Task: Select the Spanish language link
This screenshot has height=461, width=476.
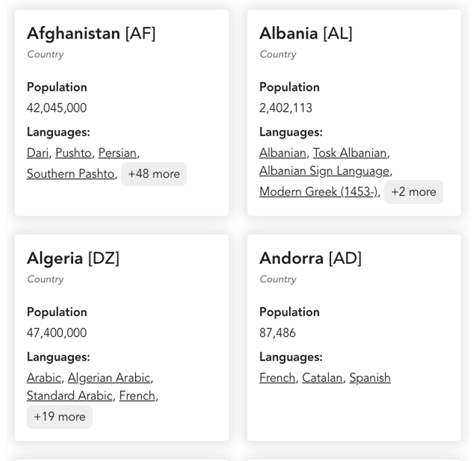Action: click(x=370, y=378)
